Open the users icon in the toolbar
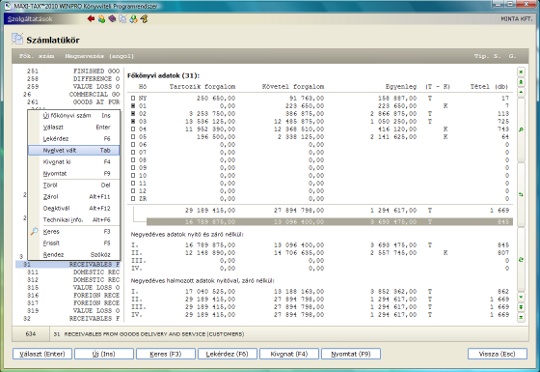Viewport: 540px width, 372px height. pos(102,19)
